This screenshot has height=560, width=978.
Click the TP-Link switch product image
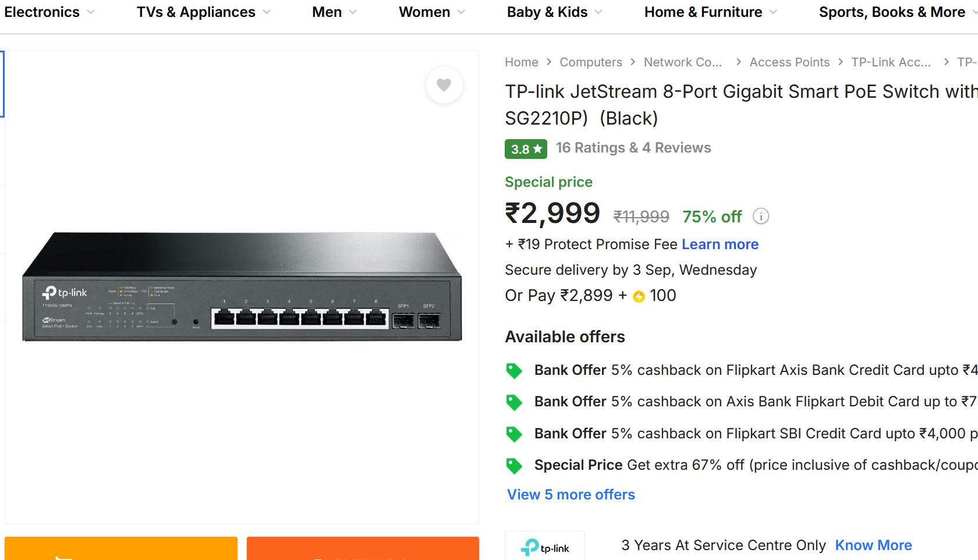click(x=242, y=286)
